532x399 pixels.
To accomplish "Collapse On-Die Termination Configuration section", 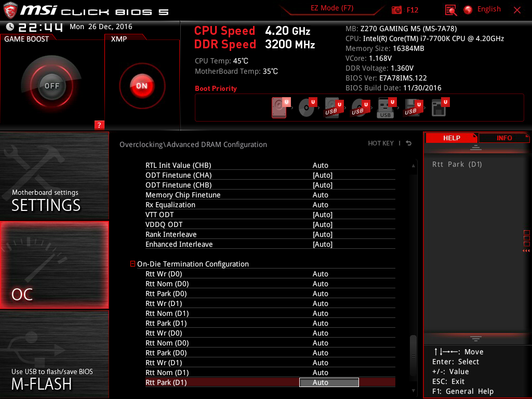I will point(132,263).
